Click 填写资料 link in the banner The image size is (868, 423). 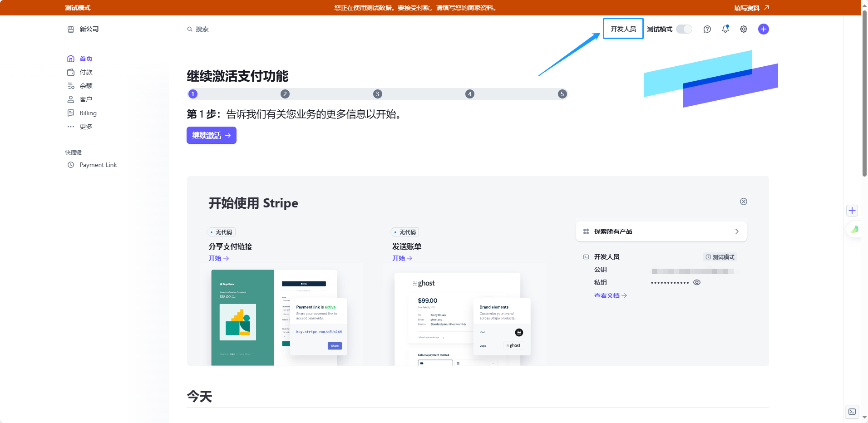coord(751,8)
